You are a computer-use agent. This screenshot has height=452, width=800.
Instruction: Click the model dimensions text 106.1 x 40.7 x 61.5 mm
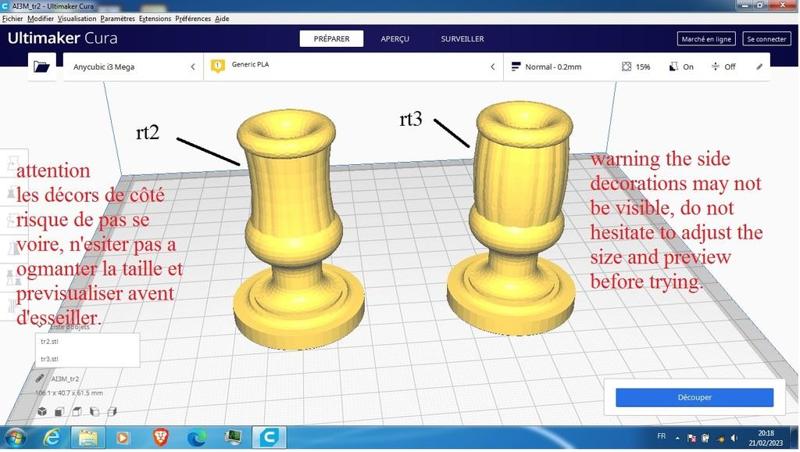(x=69, y=393)
